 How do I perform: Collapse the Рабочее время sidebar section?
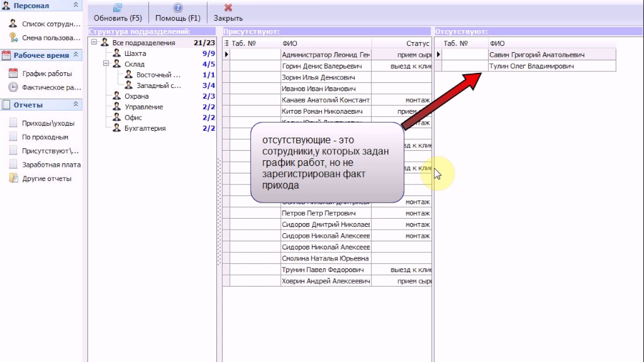click(x=75, y=55)
